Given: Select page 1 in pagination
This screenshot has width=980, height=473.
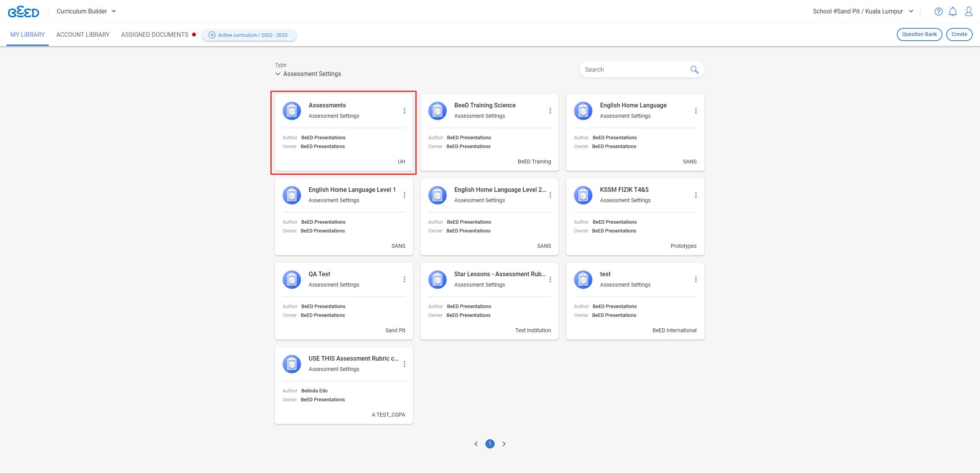Looking at the screenshot, I should [490, 444].
